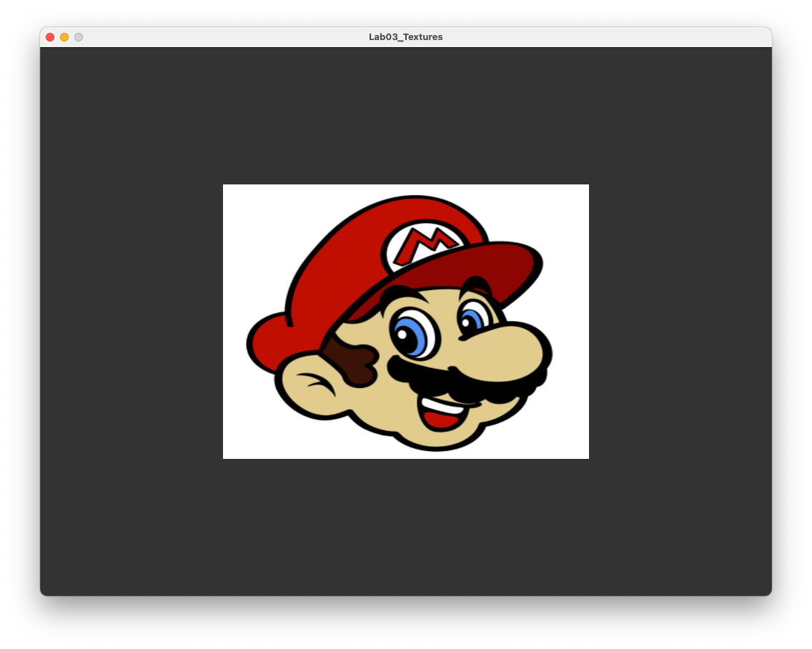The image size is (812, 649).
Task: Minimize the Lab03_Textures window
Action: click(x=64, y=37)
